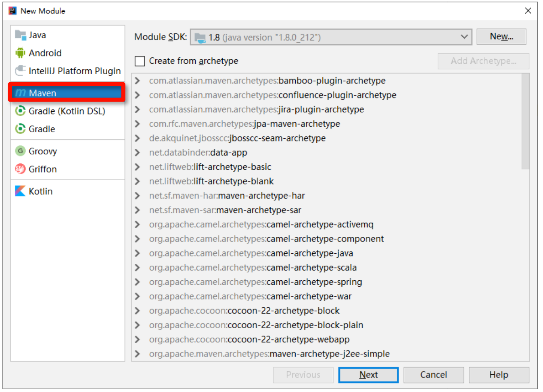The width and height of the screenshot is (543, 392).
Task: Select maven-archetype-j2ee-simple row text
Action: click(x=269, y=354)
